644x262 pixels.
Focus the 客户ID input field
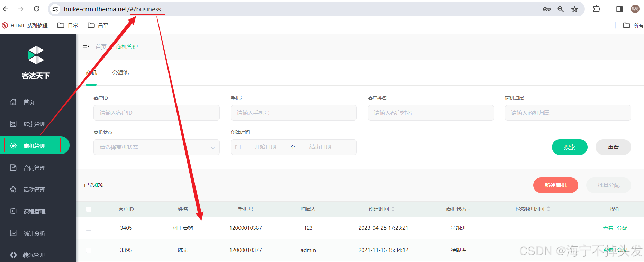[156, 113]
